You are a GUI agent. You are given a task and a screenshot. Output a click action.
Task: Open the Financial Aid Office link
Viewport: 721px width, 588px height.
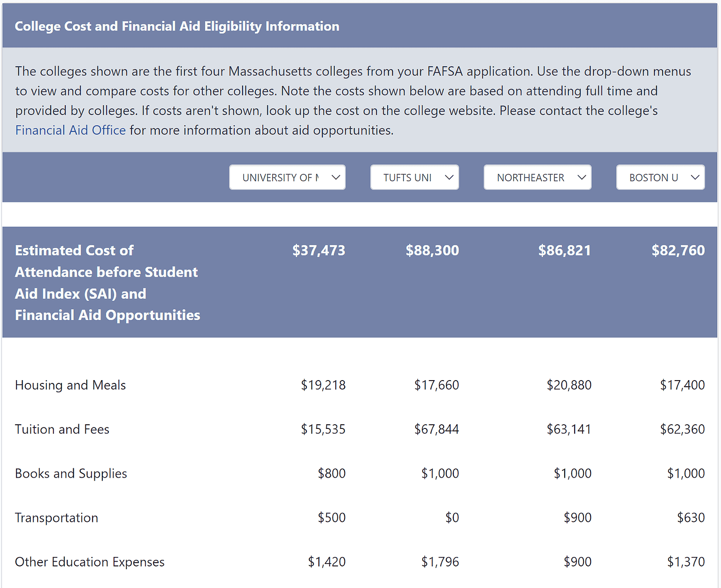pyautogui.click(x=70, y=130)
